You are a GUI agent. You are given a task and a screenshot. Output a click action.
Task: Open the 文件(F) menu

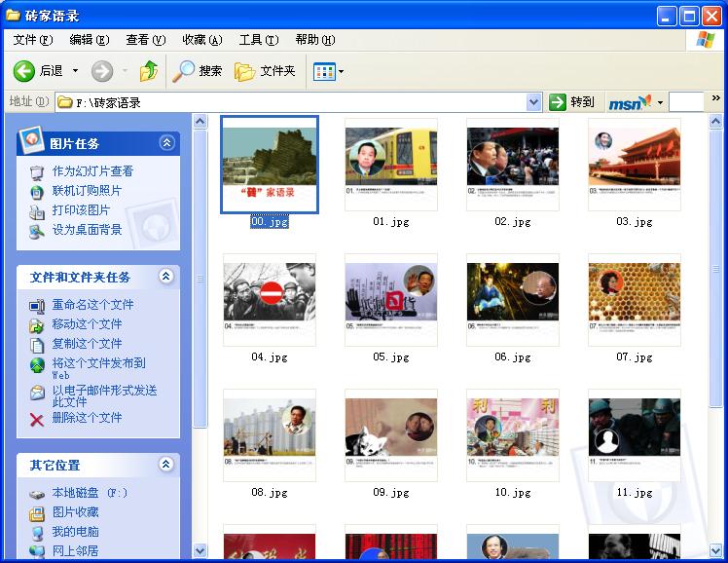(33, 40)
